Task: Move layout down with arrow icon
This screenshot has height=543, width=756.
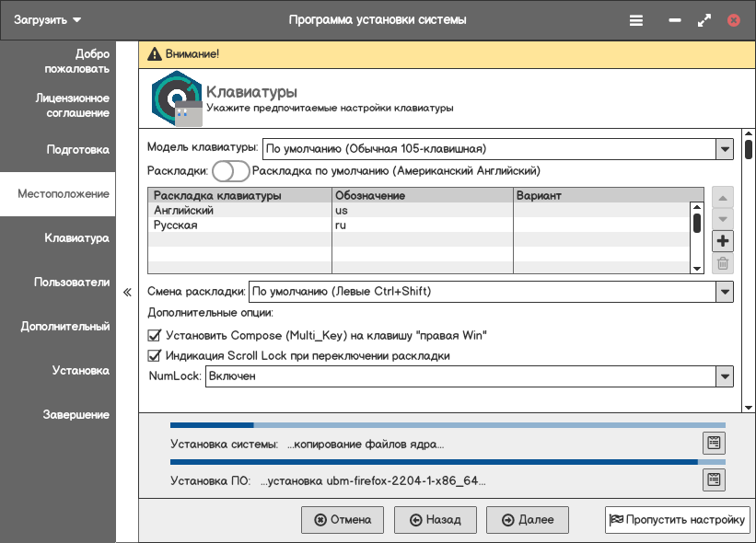Action: (723, 219)
